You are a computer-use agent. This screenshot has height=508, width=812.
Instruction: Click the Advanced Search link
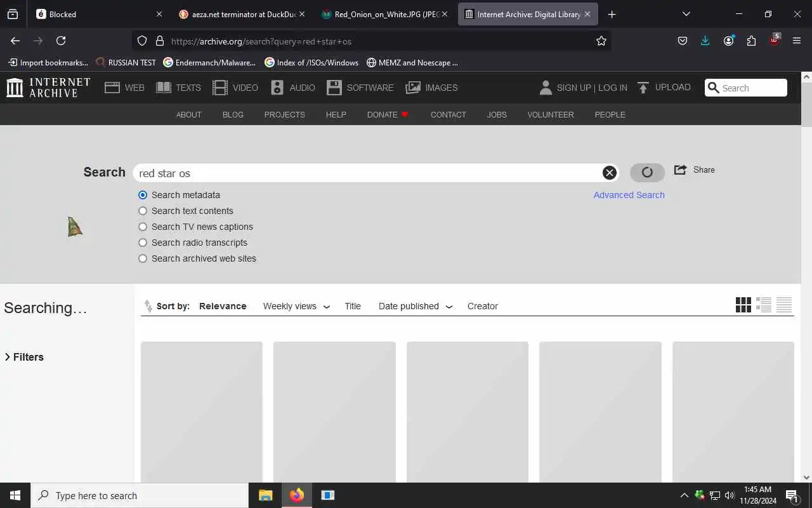[629, 195]
